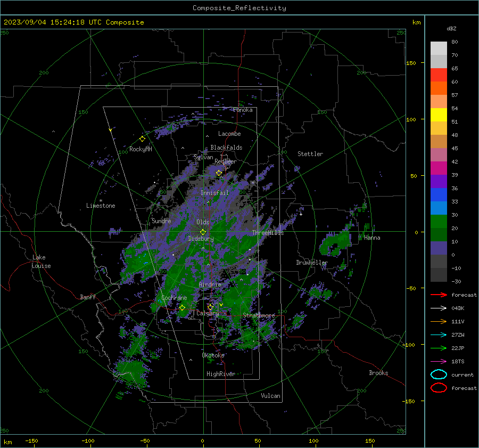The image size is (479, 448).
Task: Click the Limestone label on map
Action: (x=101, y=206)
